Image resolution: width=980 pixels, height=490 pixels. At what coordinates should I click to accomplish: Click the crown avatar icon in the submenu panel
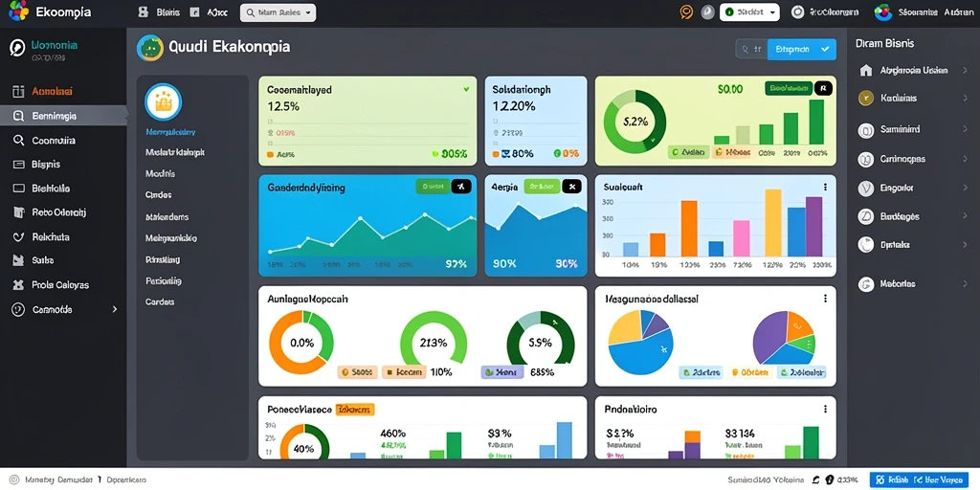click(163, 101)
